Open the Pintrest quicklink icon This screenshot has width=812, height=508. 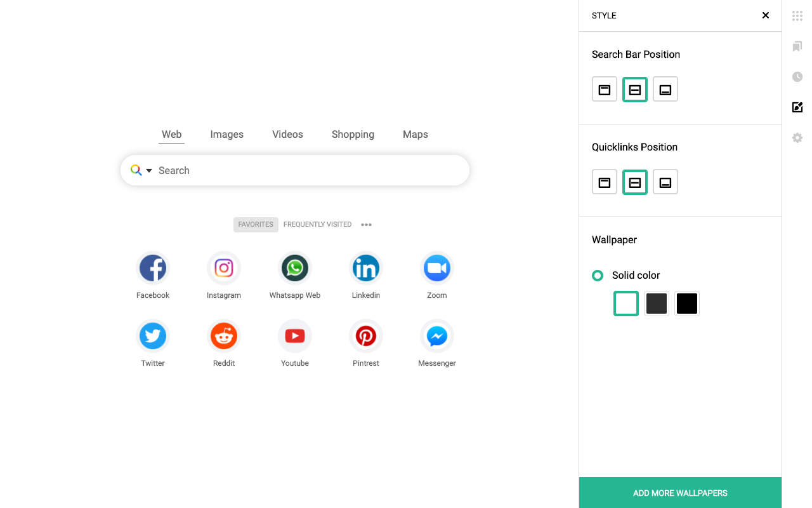point(366,336)
